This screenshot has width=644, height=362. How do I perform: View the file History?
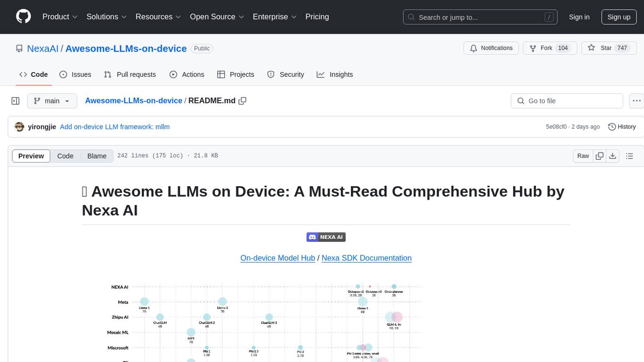click(x=622, y=127)
